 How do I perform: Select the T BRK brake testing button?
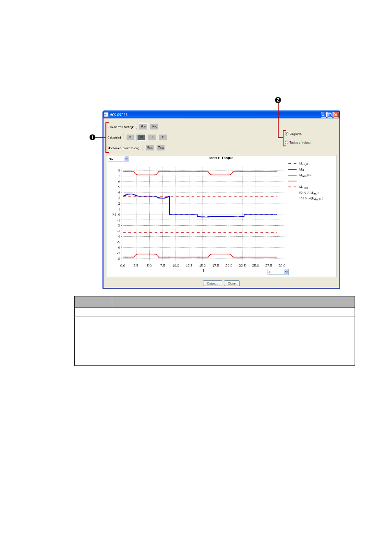tap(161, 148)
